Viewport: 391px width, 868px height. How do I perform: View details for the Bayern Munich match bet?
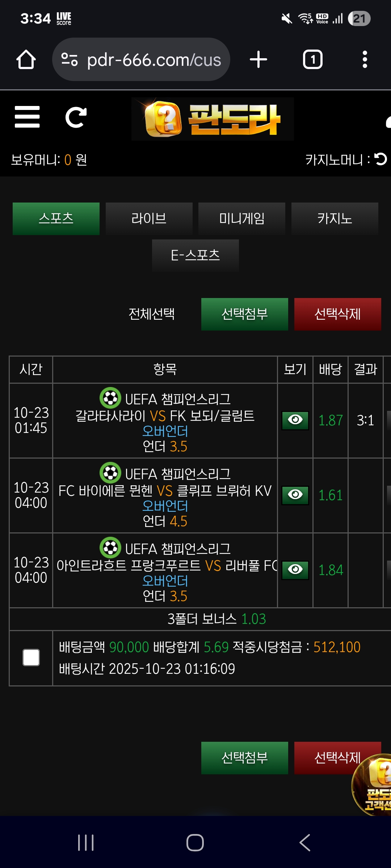295,495
